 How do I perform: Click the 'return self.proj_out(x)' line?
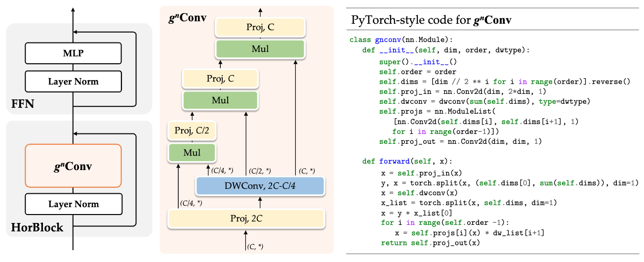(x=430, y=243)
